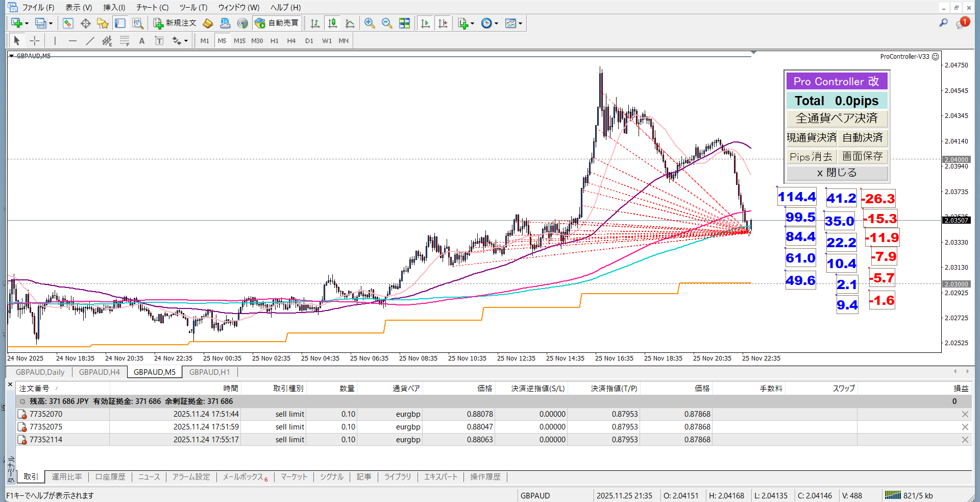Toggle the 自動売買 auto trading button
The width and height of the screenshot is (980, 502).
(277, 23)
